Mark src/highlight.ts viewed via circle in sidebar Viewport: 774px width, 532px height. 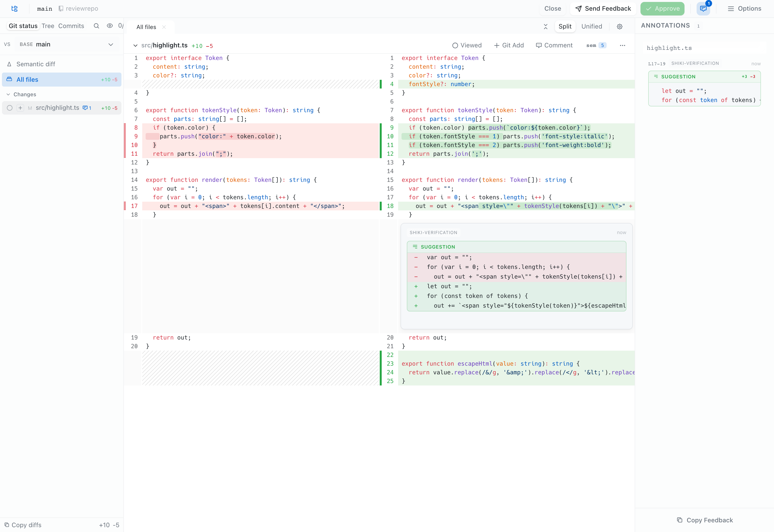[x=10, y=108]
